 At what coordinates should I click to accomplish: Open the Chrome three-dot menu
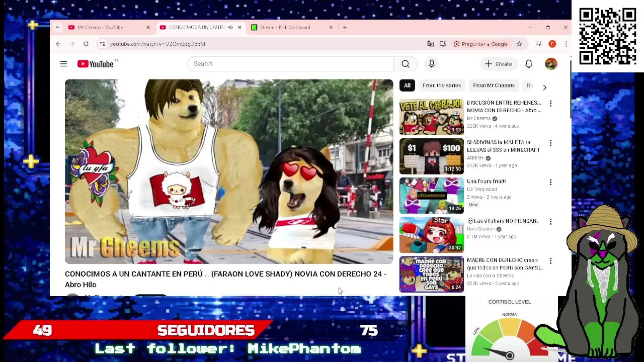566,44
